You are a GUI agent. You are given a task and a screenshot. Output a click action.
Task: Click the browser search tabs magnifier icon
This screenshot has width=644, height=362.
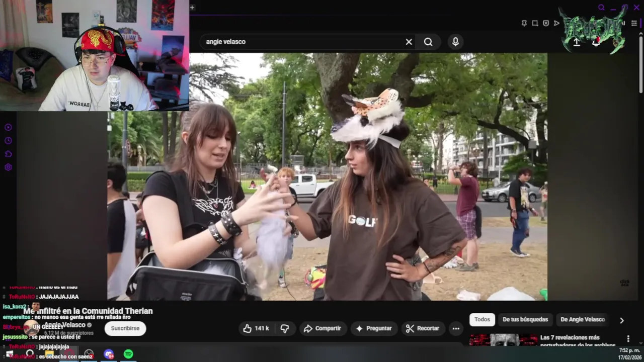601,8
